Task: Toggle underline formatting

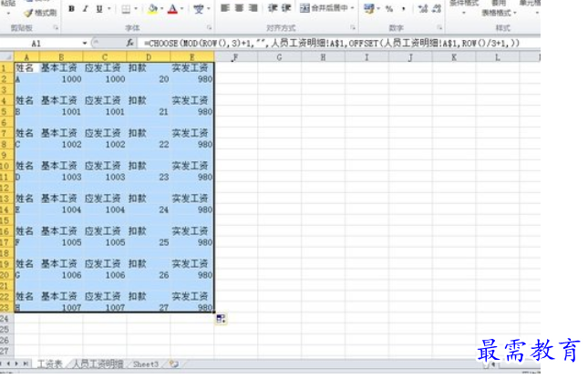Action: pos(99,8)
